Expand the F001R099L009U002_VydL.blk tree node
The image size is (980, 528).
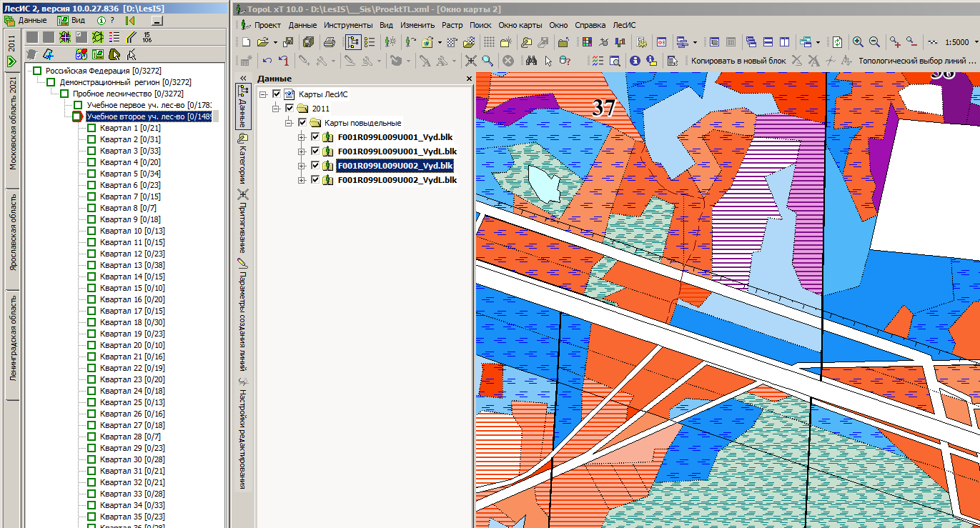coord(301,181)
